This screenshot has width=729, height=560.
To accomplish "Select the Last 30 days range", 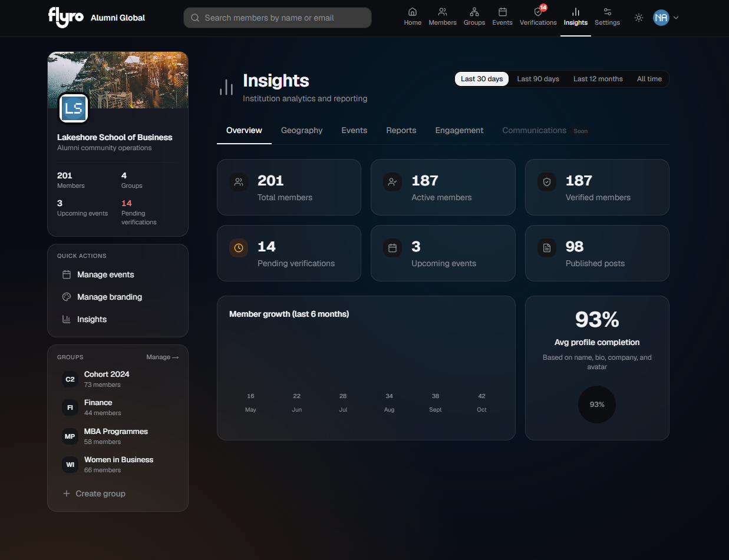I will 482,79.
